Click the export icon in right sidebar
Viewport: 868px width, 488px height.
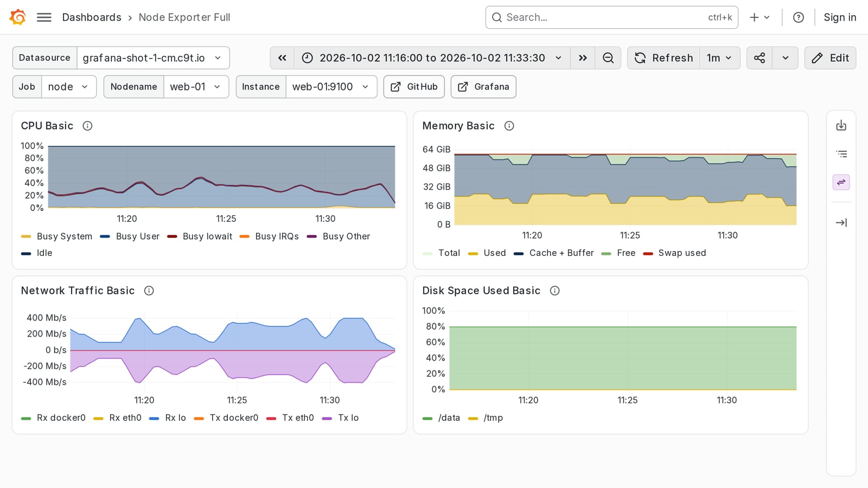tap(841, 126)
